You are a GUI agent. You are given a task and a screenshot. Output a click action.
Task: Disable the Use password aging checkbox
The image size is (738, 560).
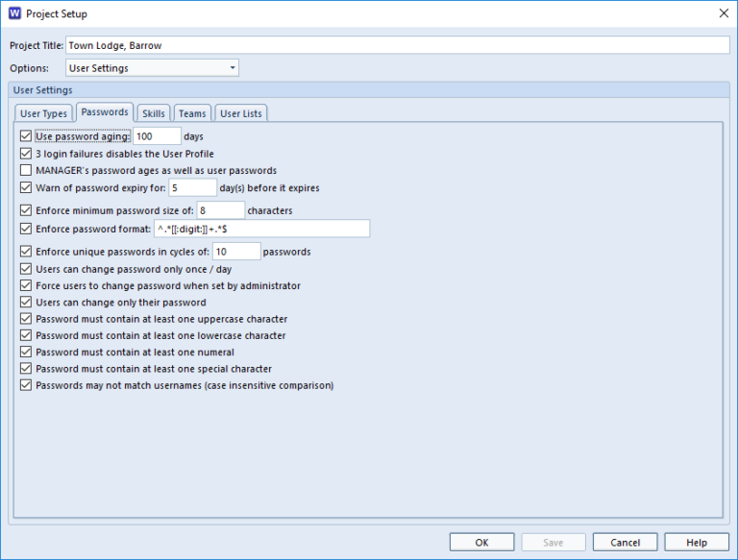click(26, 136)
